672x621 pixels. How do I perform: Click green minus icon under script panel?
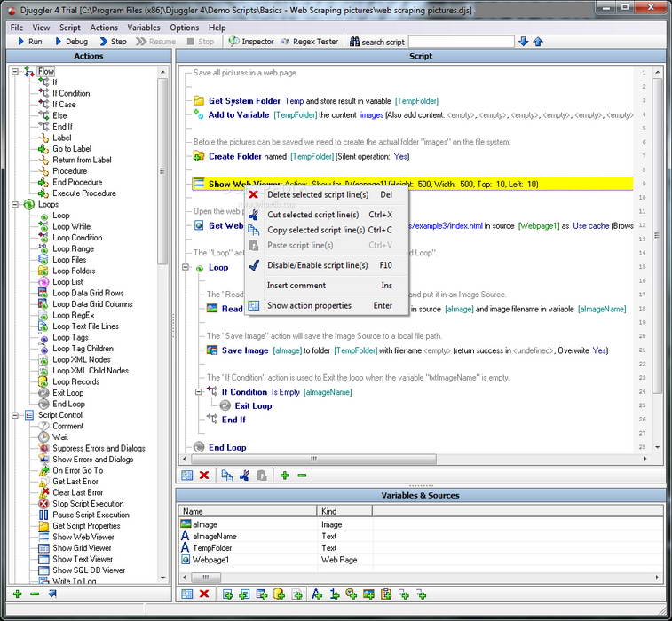(302, 476)
